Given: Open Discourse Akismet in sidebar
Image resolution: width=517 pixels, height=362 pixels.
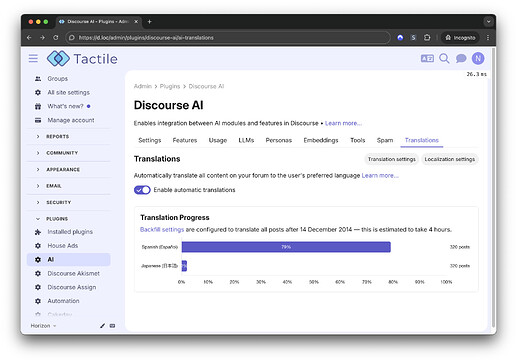Looking at the screenshot, I should point(68,273).
